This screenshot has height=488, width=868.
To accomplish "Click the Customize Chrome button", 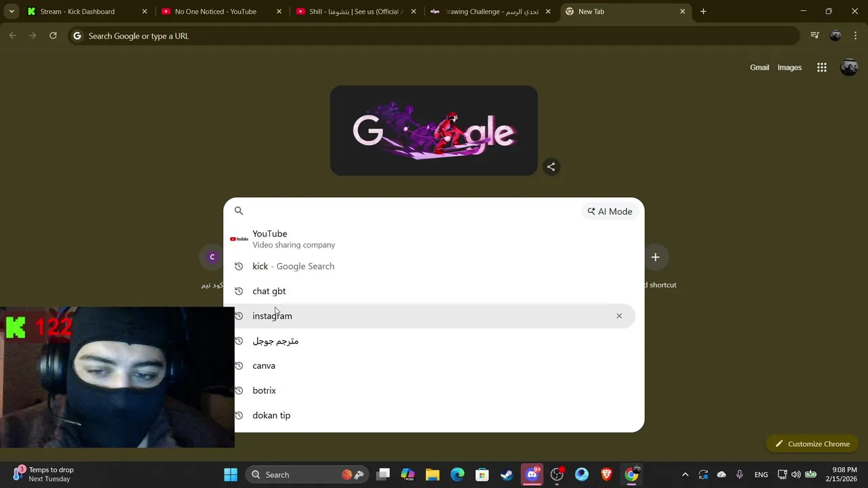I will pyautogui.click(x=812, y=444).
